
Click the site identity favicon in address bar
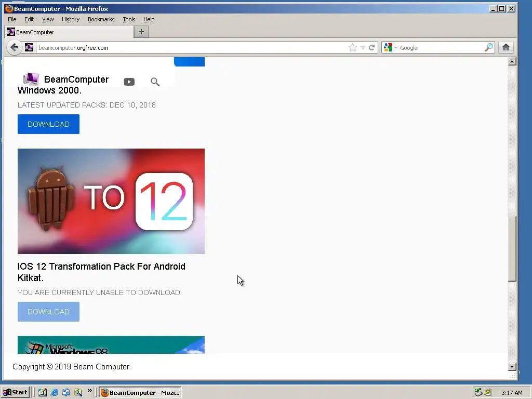pos(29,47)
